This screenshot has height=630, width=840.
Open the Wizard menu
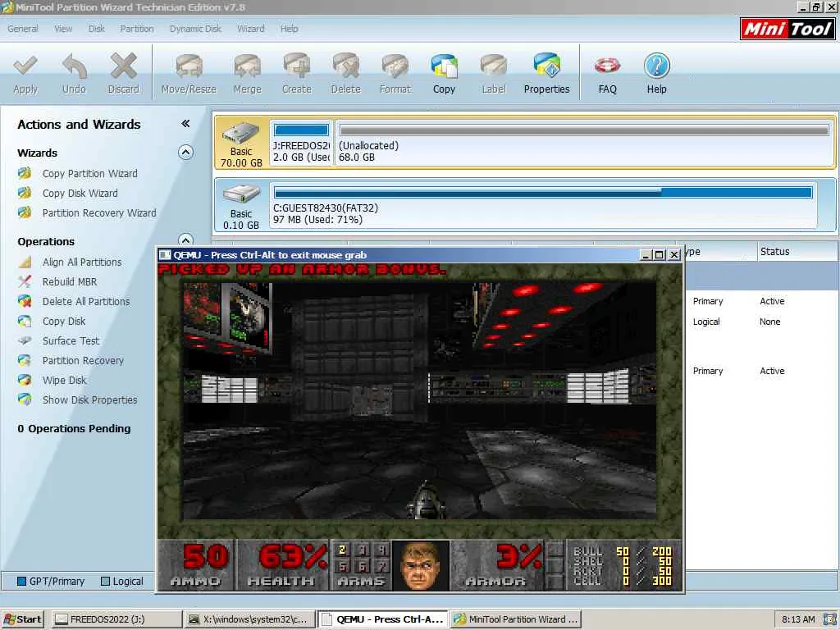[251, 29]
